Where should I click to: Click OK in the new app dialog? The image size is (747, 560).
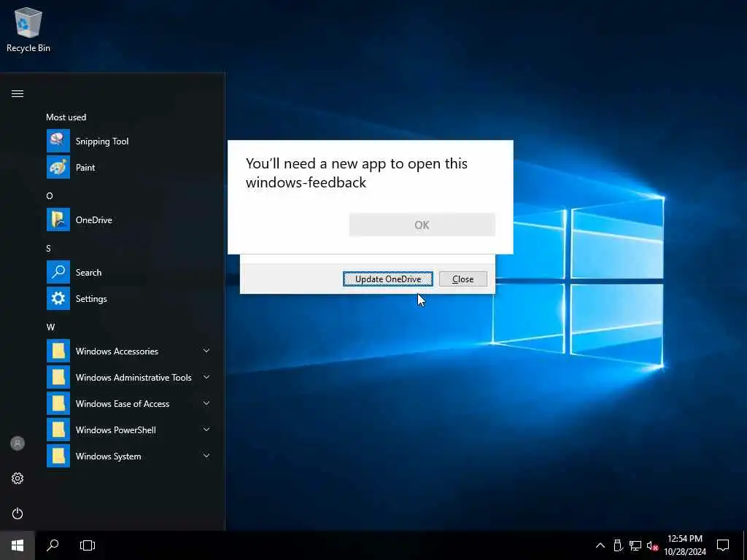point(422,225)
